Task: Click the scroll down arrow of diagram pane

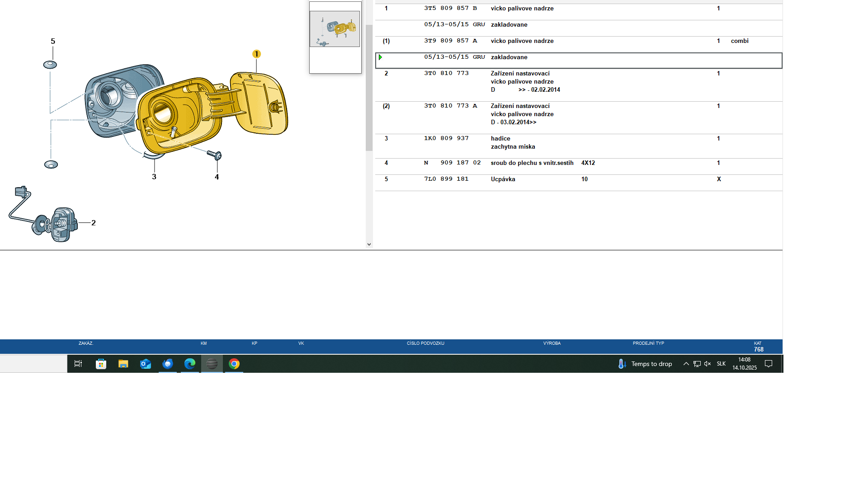Action: [x=369, y=244]
